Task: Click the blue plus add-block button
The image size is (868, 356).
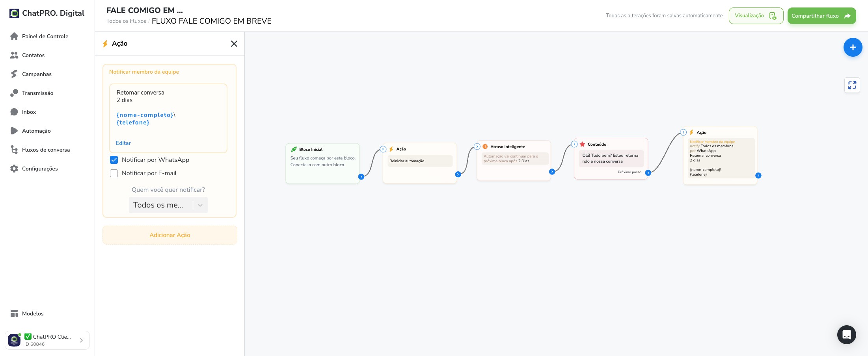Action: pos(853,47)
